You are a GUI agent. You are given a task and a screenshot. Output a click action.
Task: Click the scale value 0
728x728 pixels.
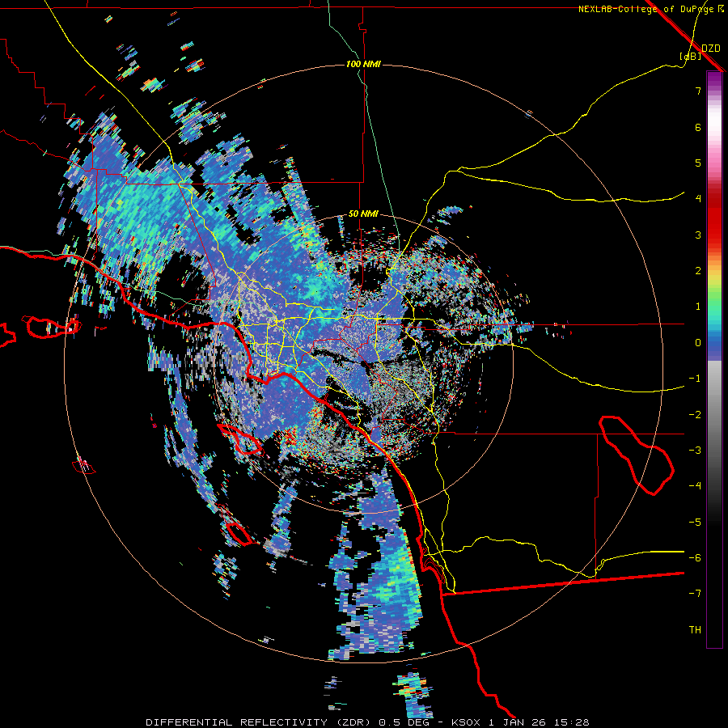point(698,343)
